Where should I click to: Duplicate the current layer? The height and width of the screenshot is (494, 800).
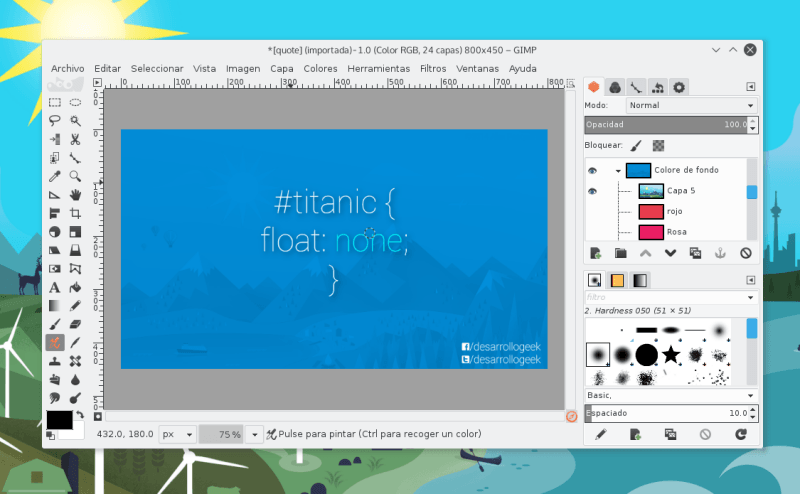tap(695, 253)
